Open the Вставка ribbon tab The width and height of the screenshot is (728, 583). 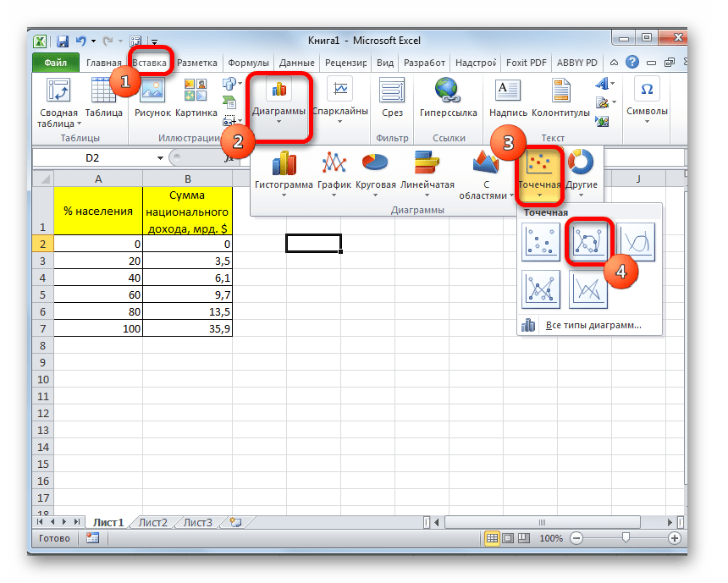(x=151, y=63)
